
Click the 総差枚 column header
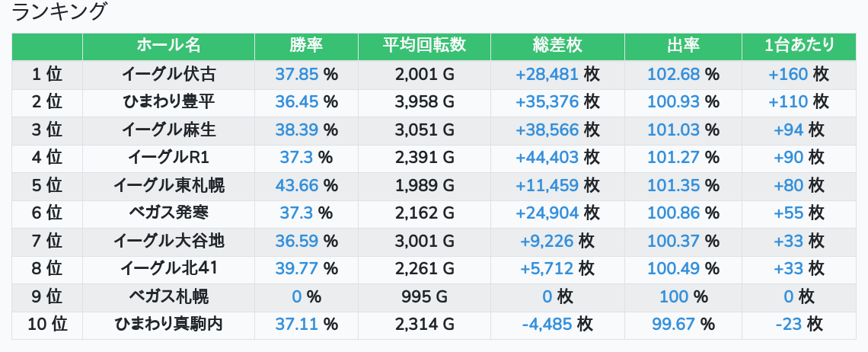(x=557, y=46)
